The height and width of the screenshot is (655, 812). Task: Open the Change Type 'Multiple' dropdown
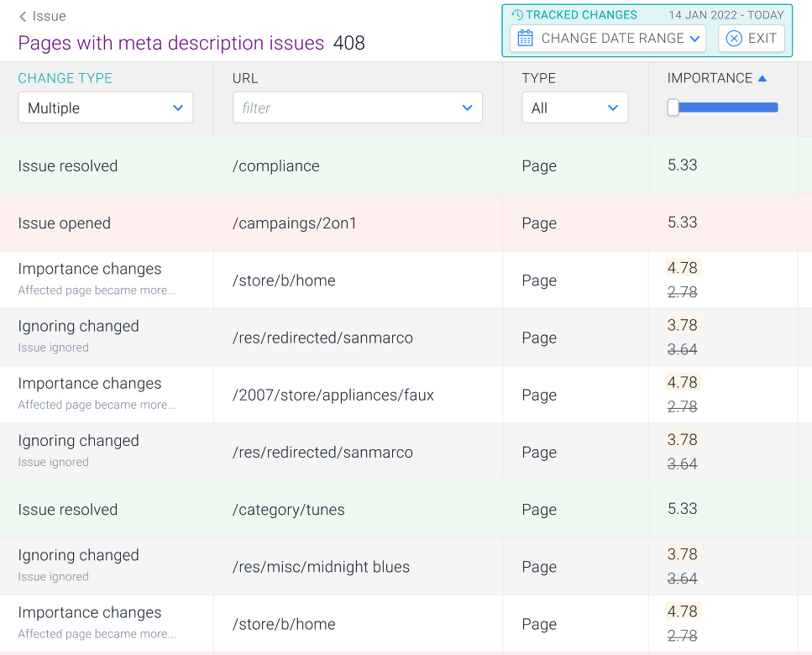(x=106, y=107)
